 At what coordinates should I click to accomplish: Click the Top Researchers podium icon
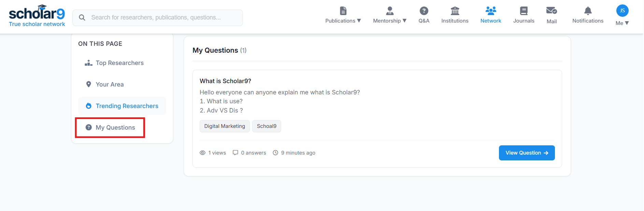point(89,63)
